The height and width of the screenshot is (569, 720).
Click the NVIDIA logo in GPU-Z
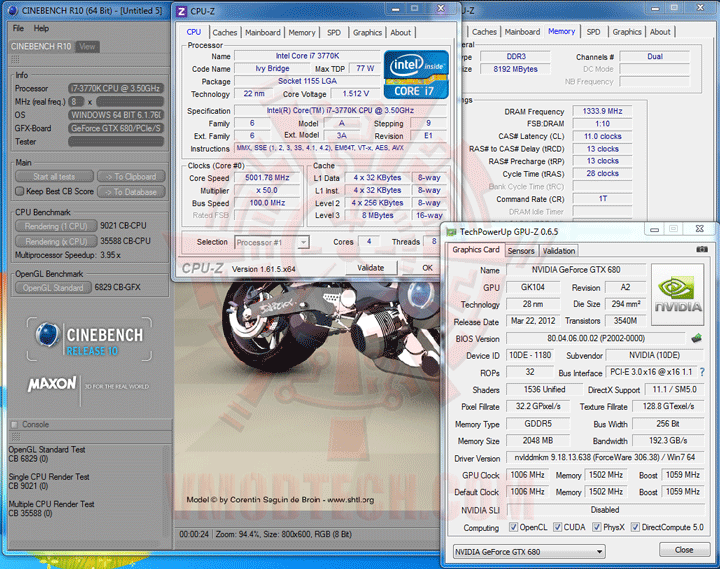[x=677, y=294]
